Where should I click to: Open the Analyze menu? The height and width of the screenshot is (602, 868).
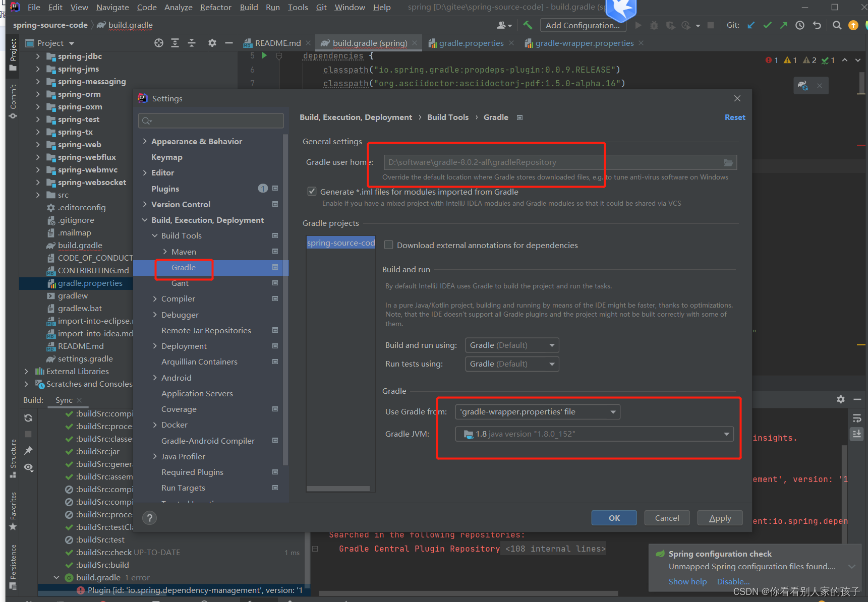[x=179, y=7]
